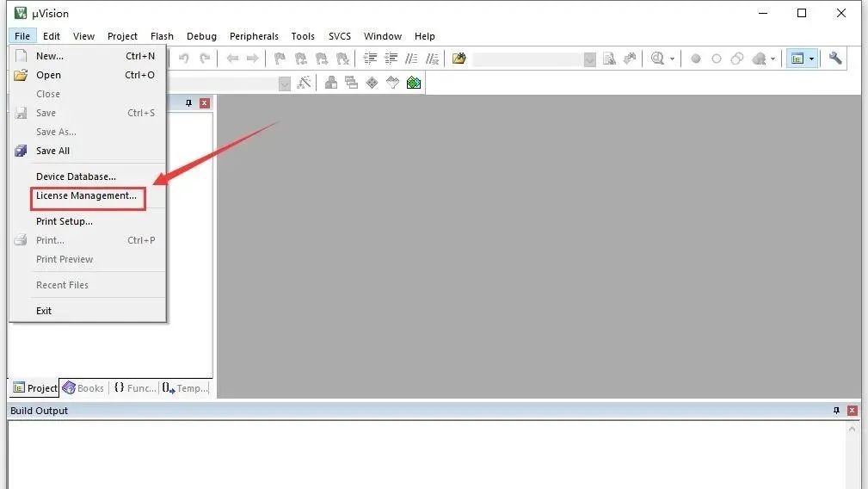The height and width of the screenshot is (489, 868).
Task: Click the Navigate Backwards arrow icon
Action: pyautogui.click(x=232, y=59)
